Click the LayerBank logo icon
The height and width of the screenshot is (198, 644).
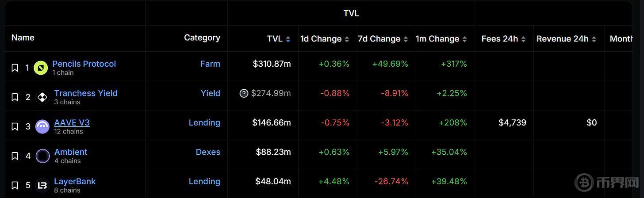pos(42,186)
